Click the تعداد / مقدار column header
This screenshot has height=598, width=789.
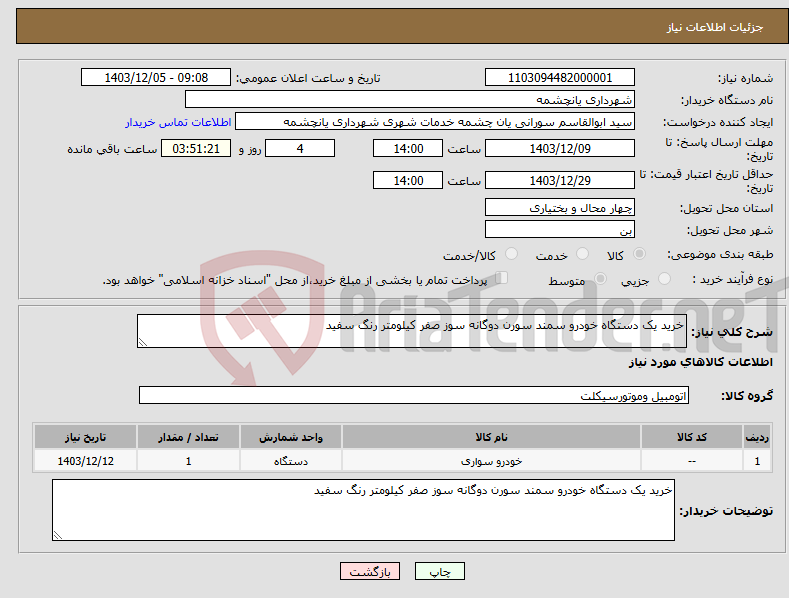click(x=188, y=437)
